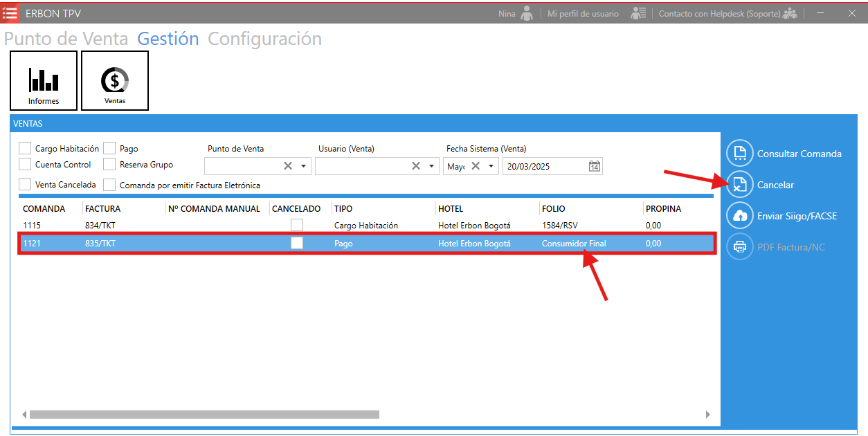Open calendar picker beside the date field
Viewport: 868px width, 436px height.
pyautogui.click(x=594, y=166)
